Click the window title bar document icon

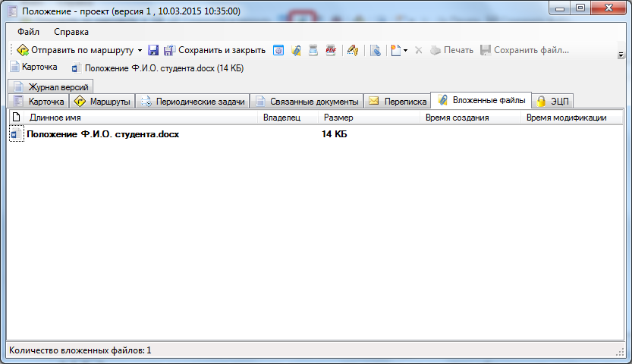pos(13,11)
